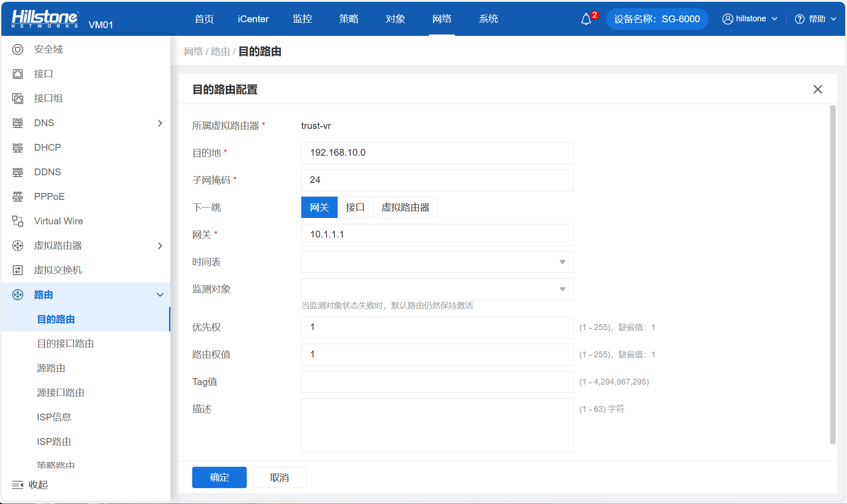
Task: Click the Hillstone Networks logo
Action: pyautogui.click(x=45, y=19)
